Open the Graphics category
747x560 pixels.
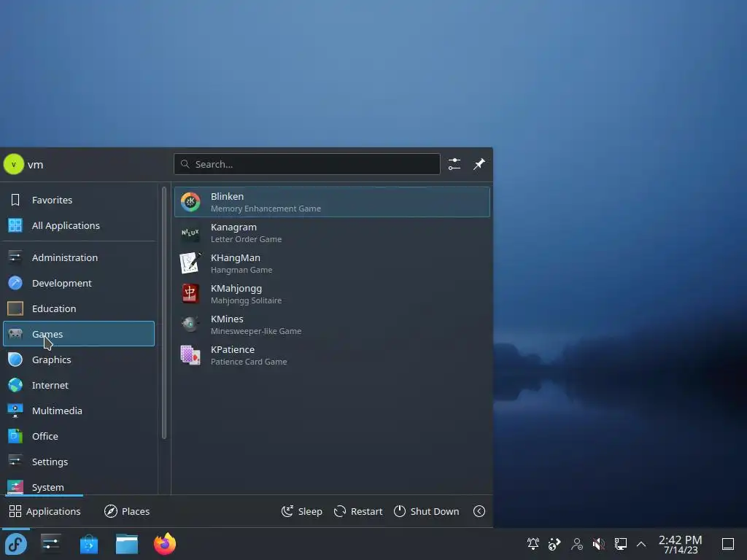79,359
